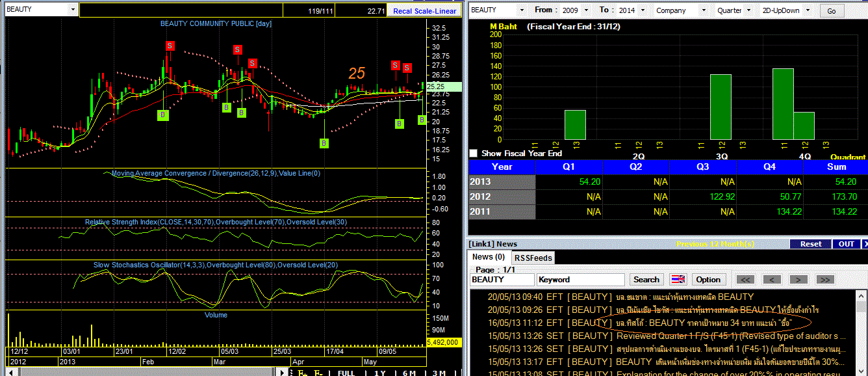868x376 pixels.
Task: Click the rightmost green B marker near price axis
Action: tap(422, 120)
